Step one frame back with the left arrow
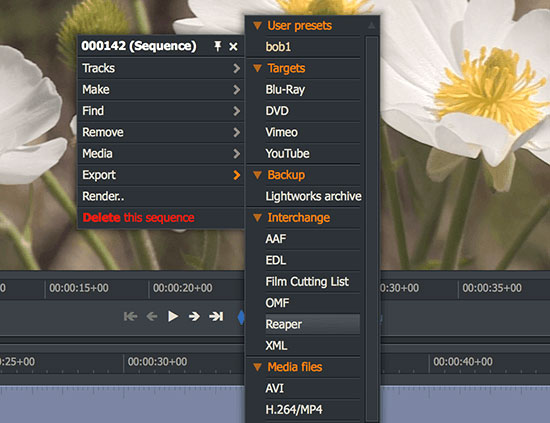This screenshot has height=423, width=550. [x=152, y=317]
